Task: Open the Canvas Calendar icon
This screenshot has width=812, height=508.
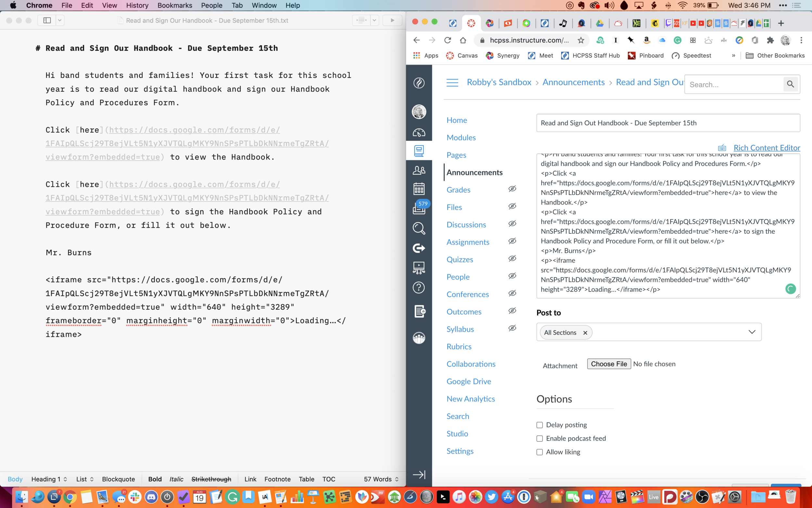Action: 419,189
